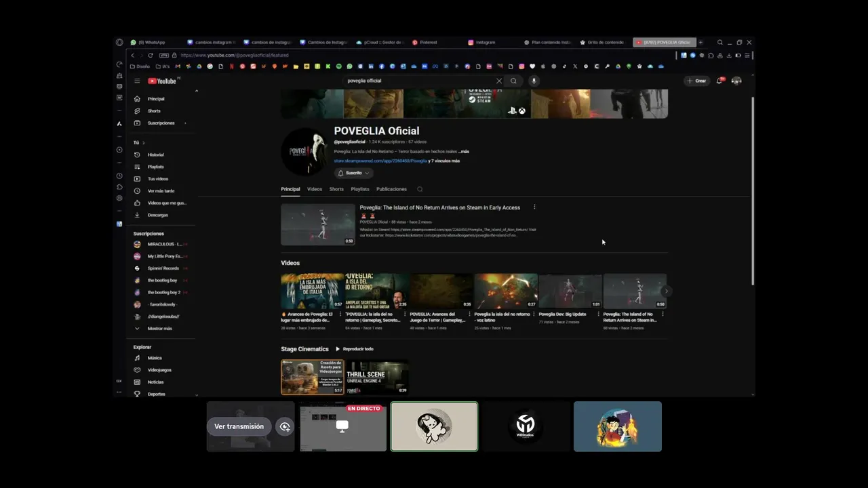Image resolution: width=868 pixels, height=488 pixels.
Task: Open the My Little Pony subscription channel
Action: (163, 256)
